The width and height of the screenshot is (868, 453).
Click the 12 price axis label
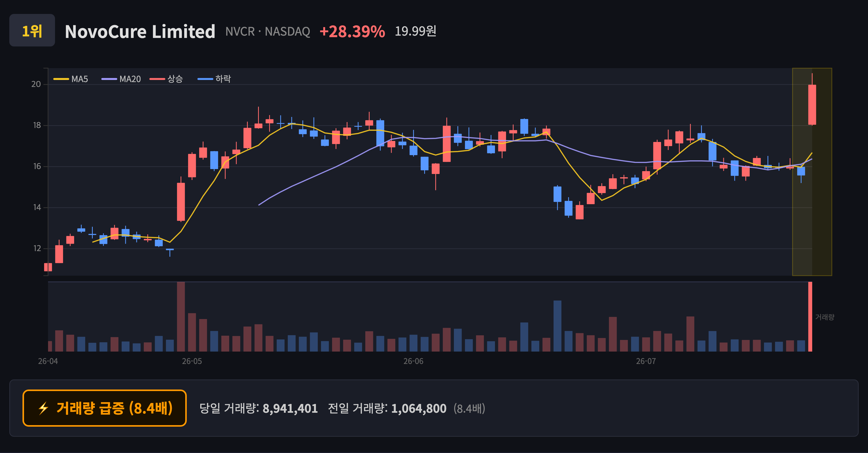(x=37, y=248)
